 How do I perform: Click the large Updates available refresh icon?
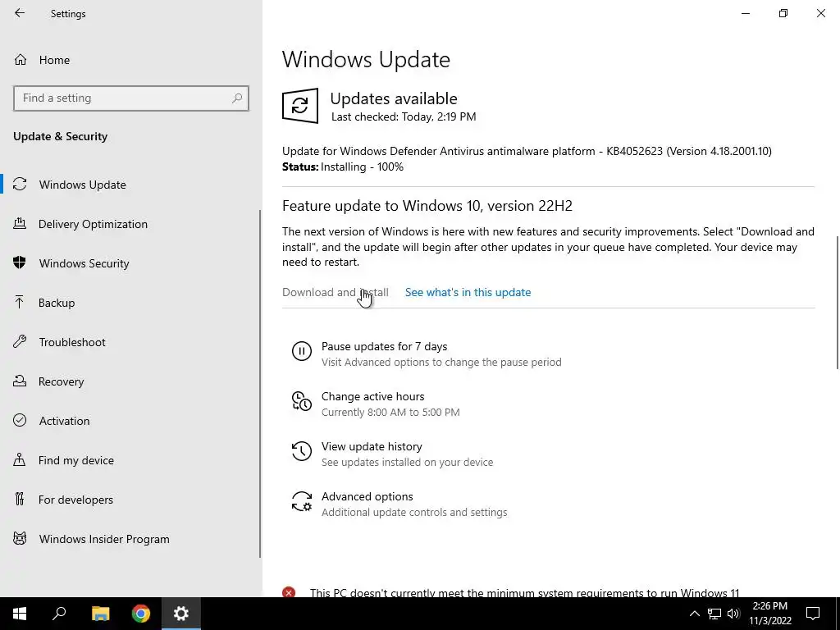pos(300,106)
